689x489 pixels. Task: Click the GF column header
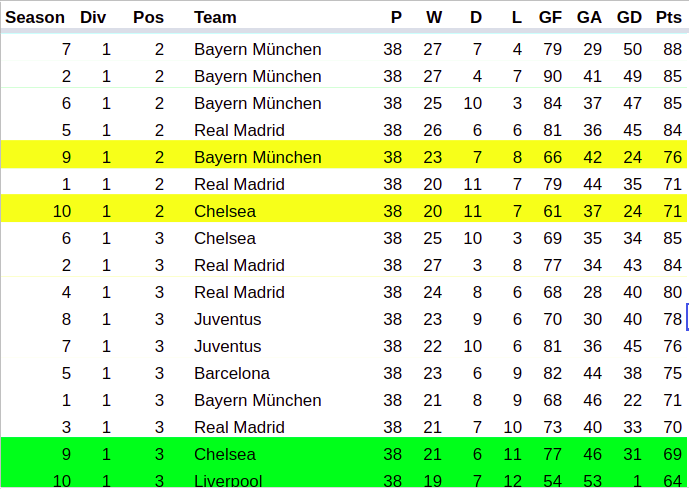pos(550,17)
